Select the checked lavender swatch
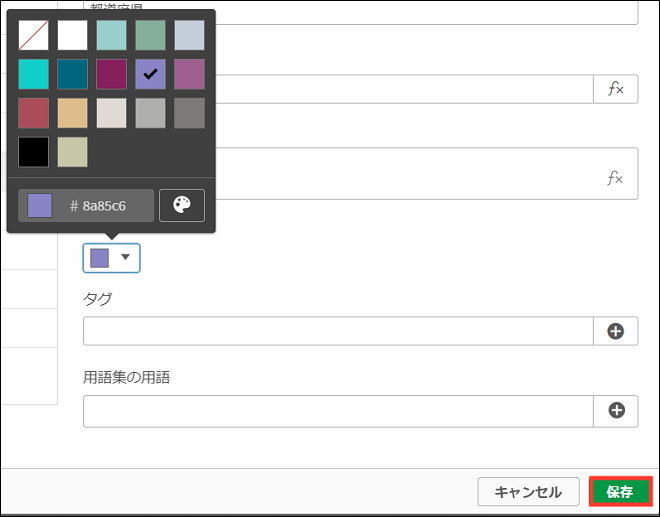Viewport: 660px width, 517px height. click(150, 74)
